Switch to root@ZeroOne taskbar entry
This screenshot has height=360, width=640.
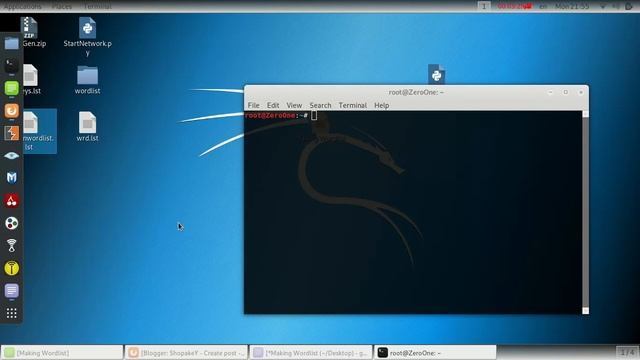coord(436,353)
